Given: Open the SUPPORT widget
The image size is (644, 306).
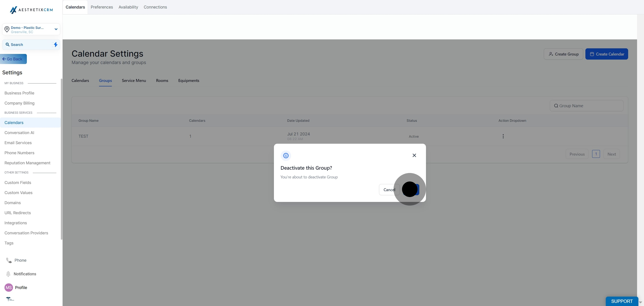Looking at the screenshot, I should tap(622, 301).
